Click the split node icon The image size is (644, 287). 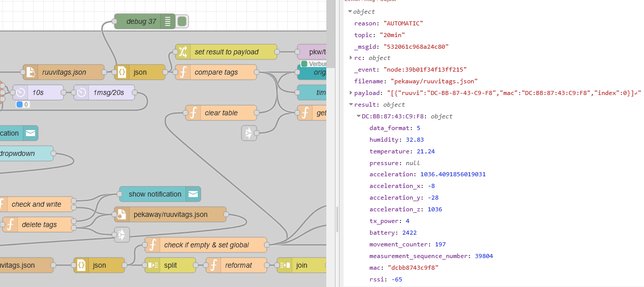tap(152, 265)
